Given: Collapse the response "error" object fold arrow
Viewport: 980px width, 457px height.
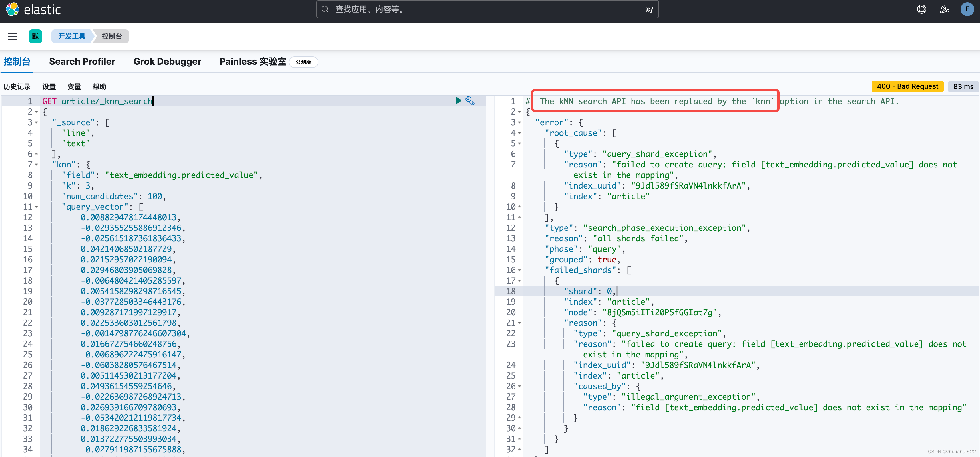Looking at the screenshot, I should click(519, 122).
